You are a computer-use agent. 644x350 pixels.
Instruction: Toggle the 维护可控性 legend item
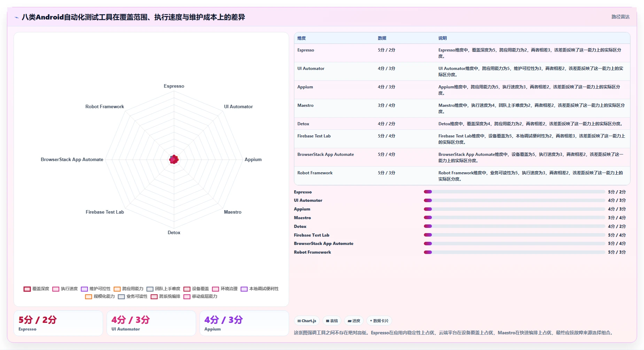[x=96, y=289]
